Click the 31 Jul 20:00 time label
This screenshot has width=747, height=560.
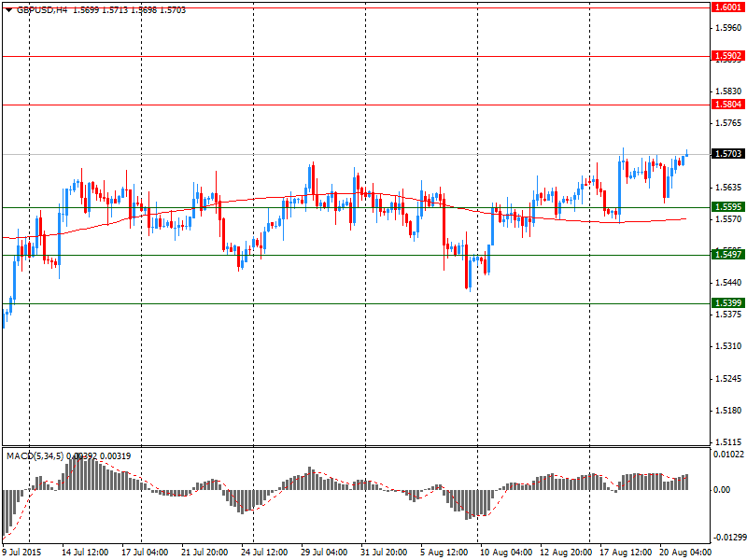[x=384, y=553]
